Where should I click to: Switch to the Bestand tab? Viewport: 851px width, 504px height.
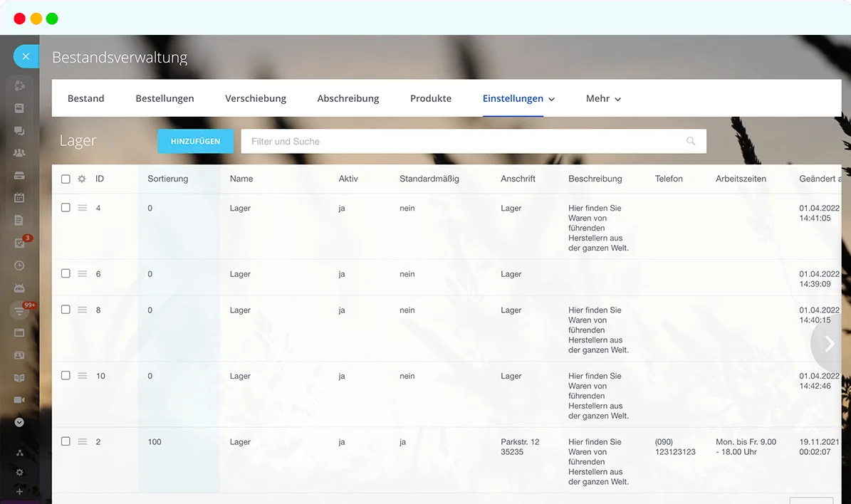tap(85, 98)
